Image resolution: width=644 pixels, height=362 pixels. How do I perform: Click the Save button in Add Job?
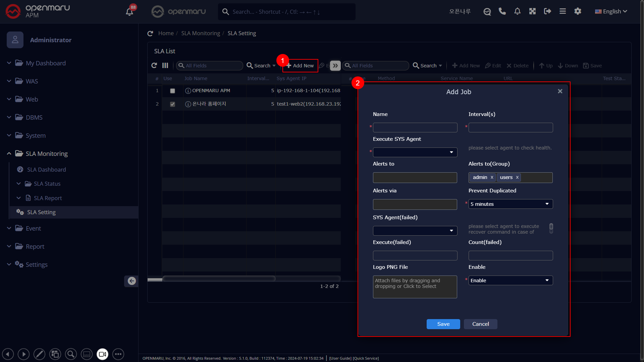[x=443, y=324]
